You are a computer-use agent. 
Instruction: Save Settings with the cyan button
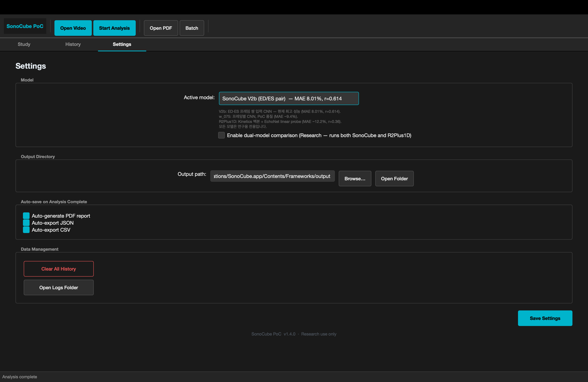tap(545, 318)
